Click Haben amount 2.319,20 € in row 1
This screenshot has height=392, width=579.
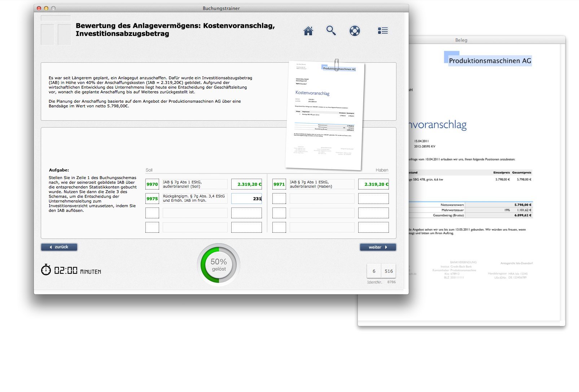point(373,184)
